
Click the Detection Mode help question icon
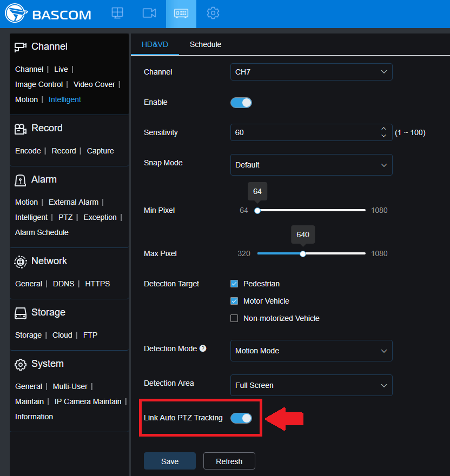(x=203, y=348)
